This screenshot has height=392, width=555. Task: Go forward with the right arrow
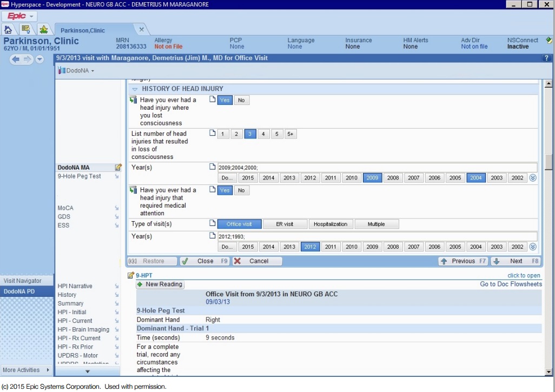(27, 59)
